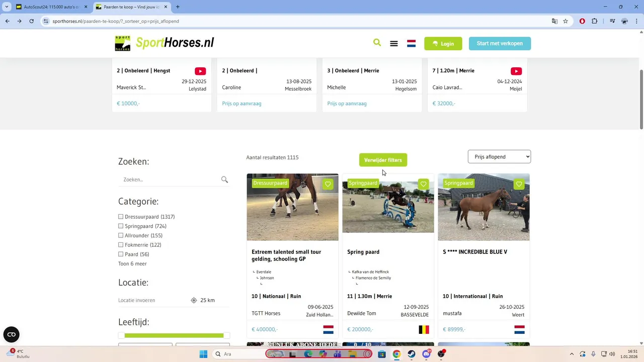Open Microsoft Store from the taskbar

coord(382,354)
